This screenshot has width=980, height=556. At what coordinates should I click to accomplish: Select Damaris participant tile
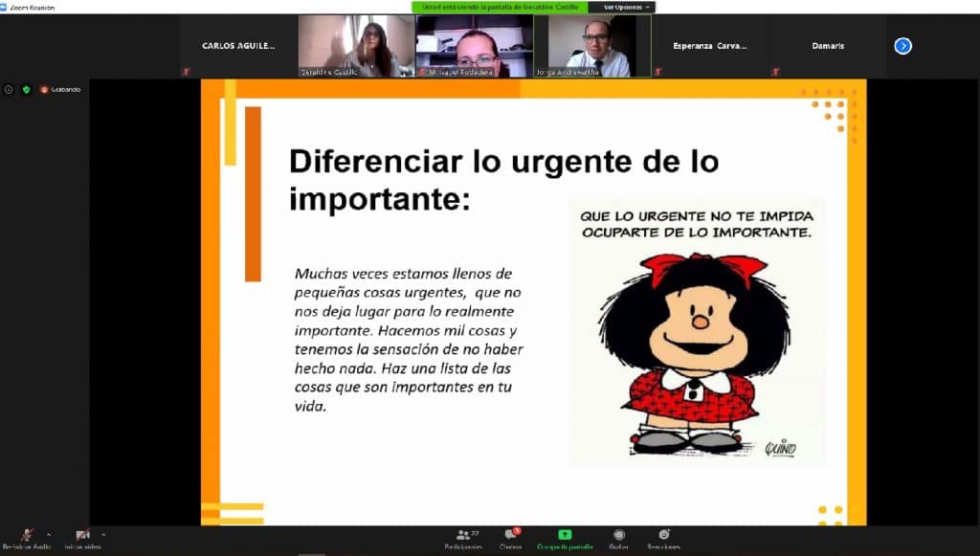(x=828, y=46)
